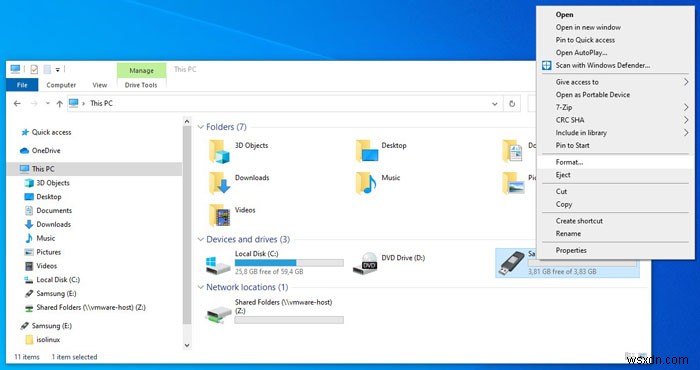Go up one level with Up arrow
The height and width of the screenshot is (370, 700).
tap(59, 104)
